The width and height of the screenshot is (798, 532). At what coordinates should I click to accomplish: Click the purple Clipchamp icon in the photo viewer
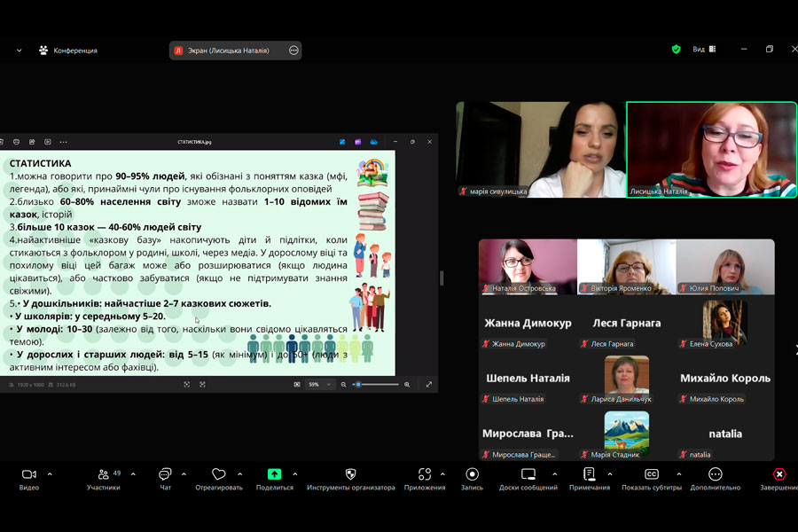tap(358, 142)
